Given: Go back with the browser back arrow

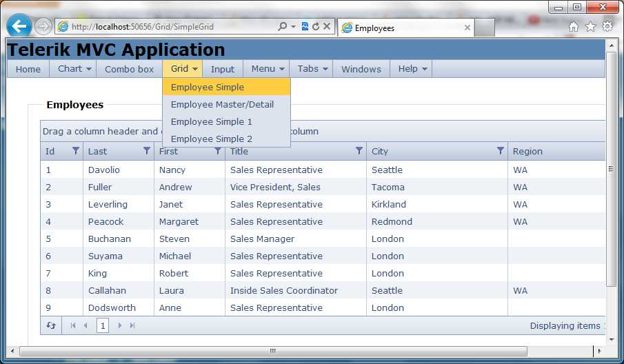Looking at the screenshot, I should (x=19, y=26).
